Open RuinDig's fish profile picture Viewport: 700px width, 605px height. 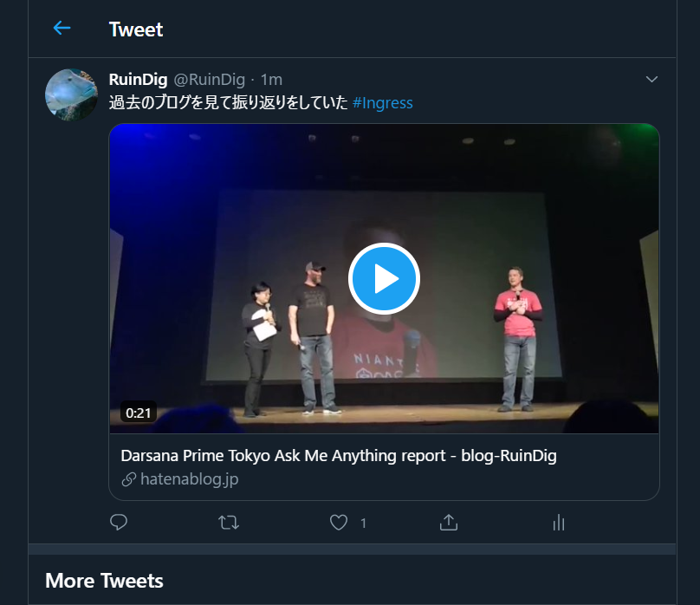[71, 94]
